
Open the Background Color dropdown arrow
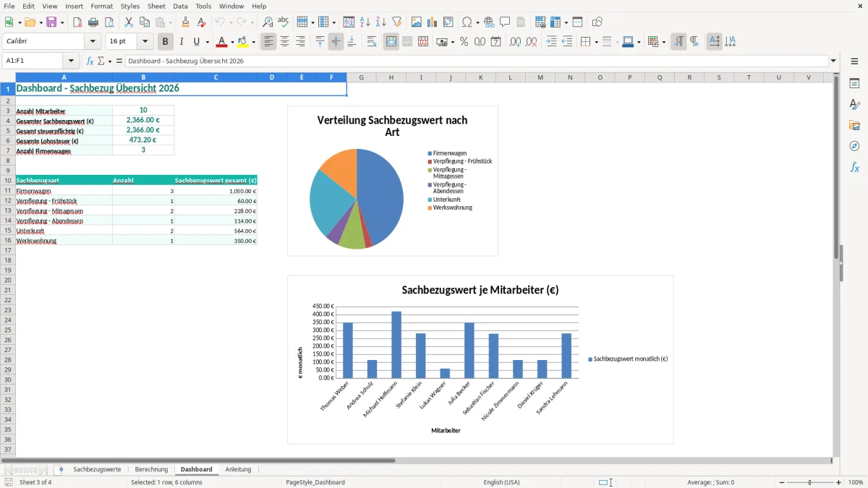(x=254, y=42)
